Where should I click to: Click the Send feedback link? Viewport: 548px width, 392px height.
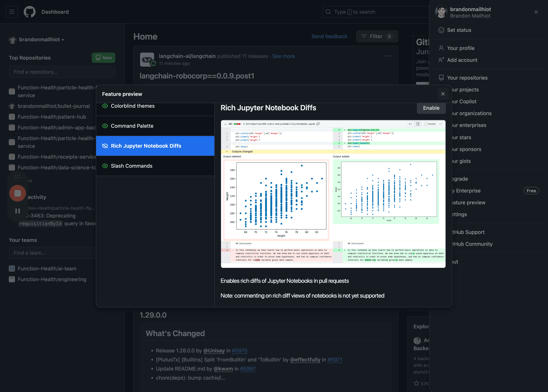coord(329,36)
